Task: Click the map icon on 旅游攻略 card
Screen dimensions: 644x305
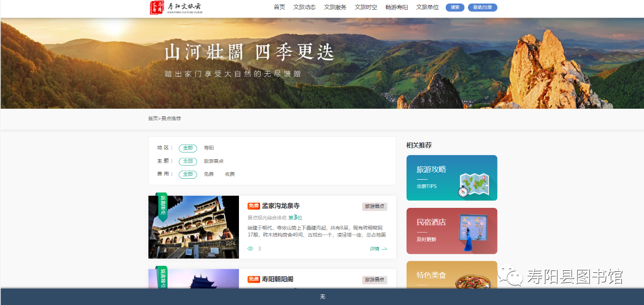Action: (x=474, y=185)
